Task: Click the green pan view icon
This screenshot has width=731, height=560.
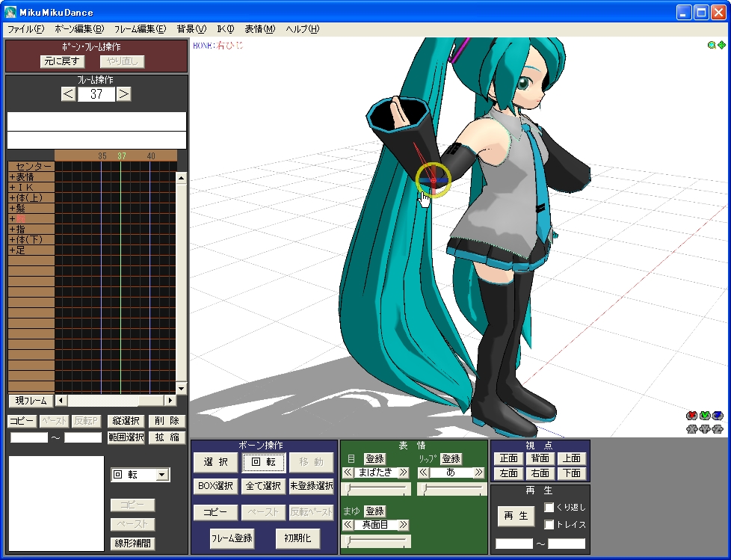Action: point(721,45)
